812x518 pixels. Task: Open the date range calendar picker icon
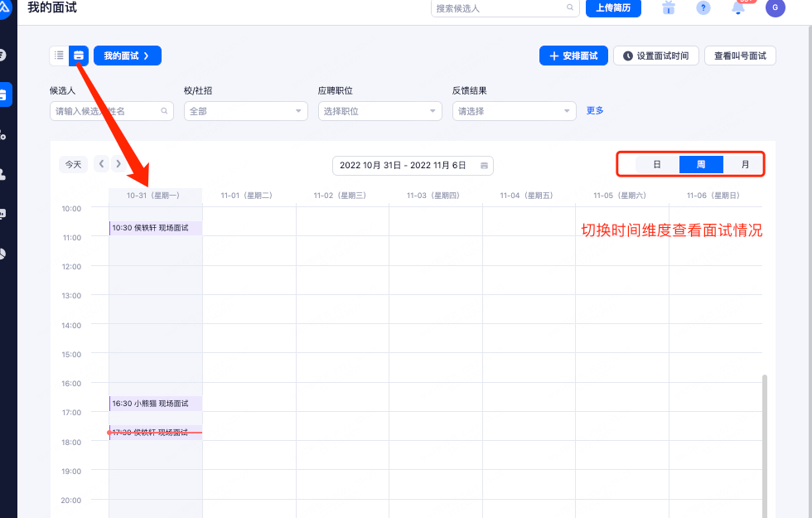[485, 166]
